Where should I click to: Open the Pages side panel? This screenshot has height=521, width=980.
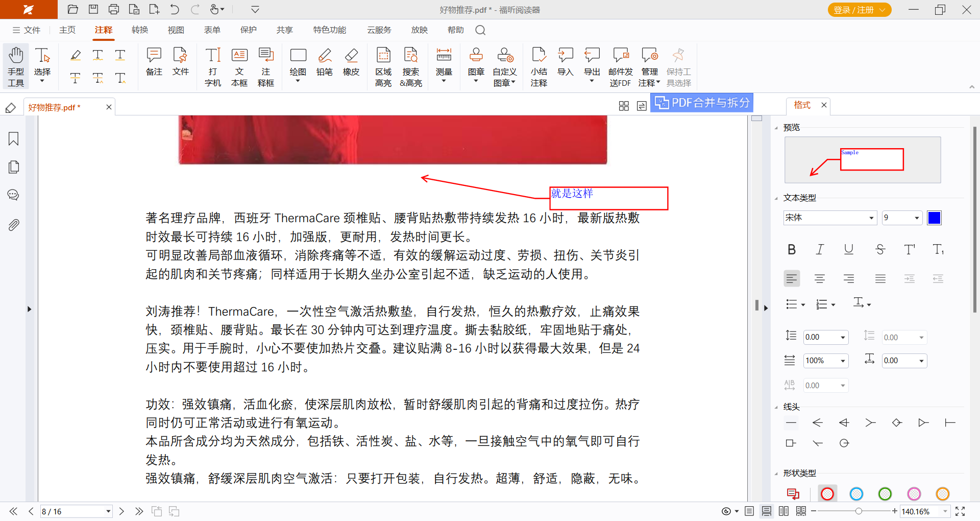click(14, 167)
